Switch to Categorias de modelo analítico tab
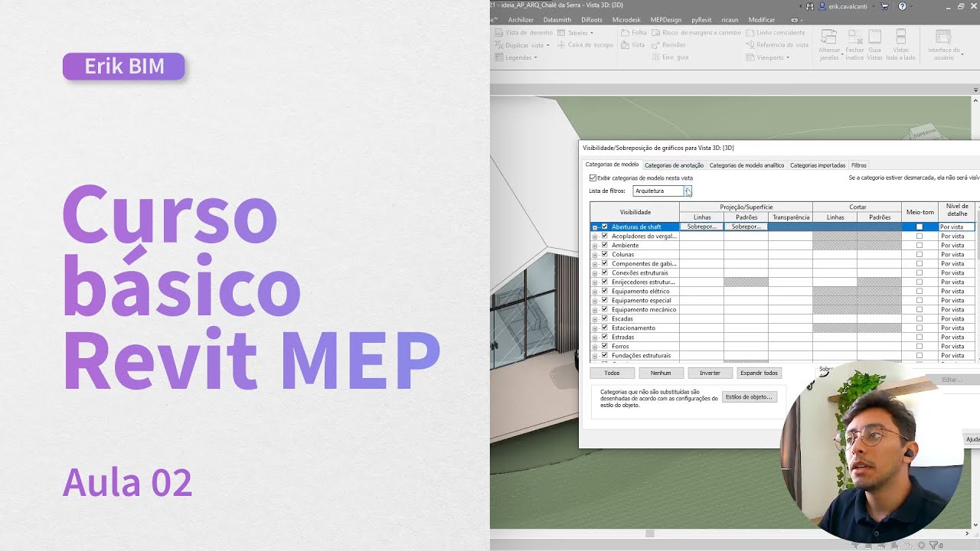The height and width of the screenshot is (551, 980). coord(746,165)
